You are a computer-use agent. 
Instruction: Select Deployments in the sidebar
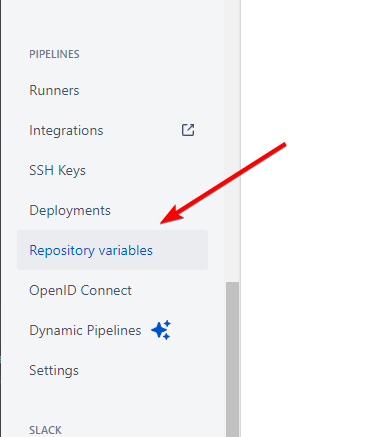(x=70, y=210)
